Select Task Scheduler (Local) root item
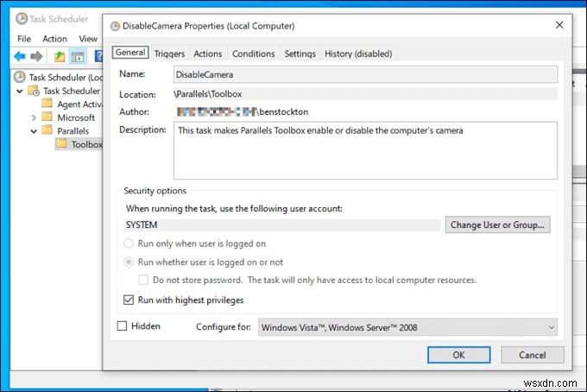The height and width of the screenshot is (392, 587). click(x=66, y=78)
